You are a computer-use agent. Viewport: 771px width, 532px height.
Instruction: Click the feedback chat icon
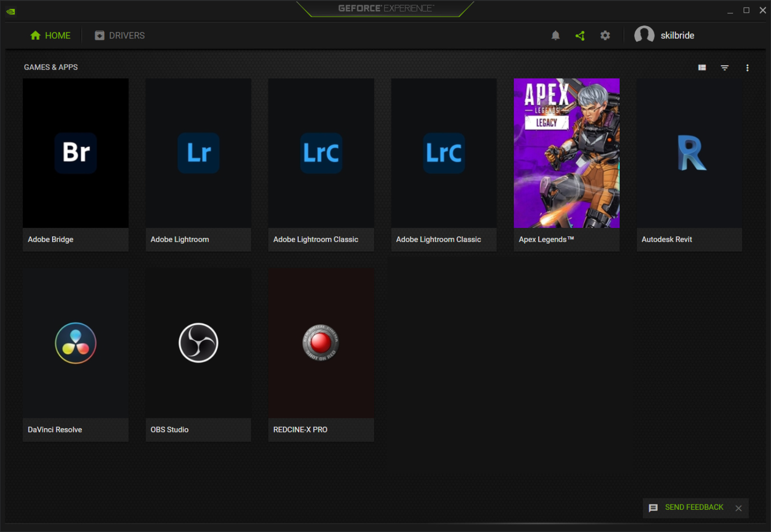point(653,508)
